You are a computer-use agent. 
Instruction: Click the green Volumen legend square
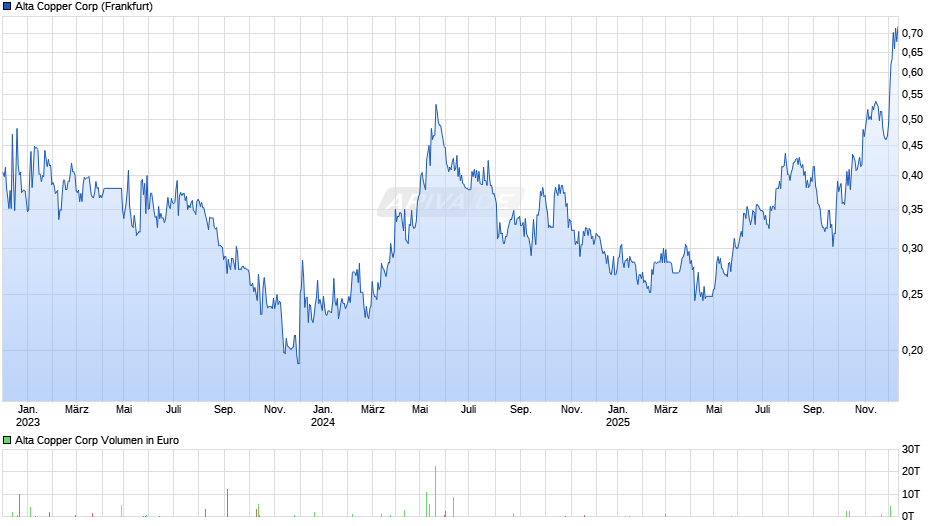[7, 440]
